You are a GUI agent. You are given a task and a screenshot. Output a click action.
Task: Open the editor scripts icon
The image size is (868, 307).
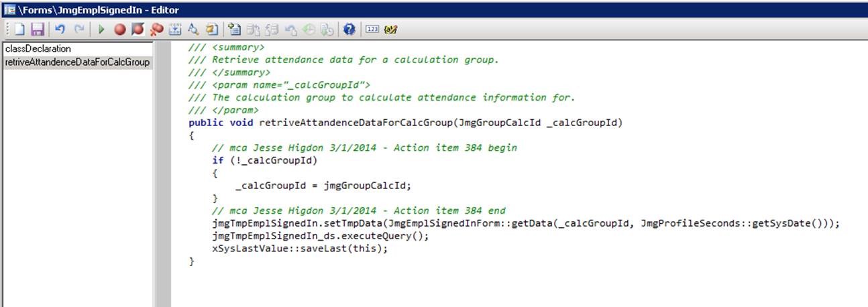click(211, 29)
